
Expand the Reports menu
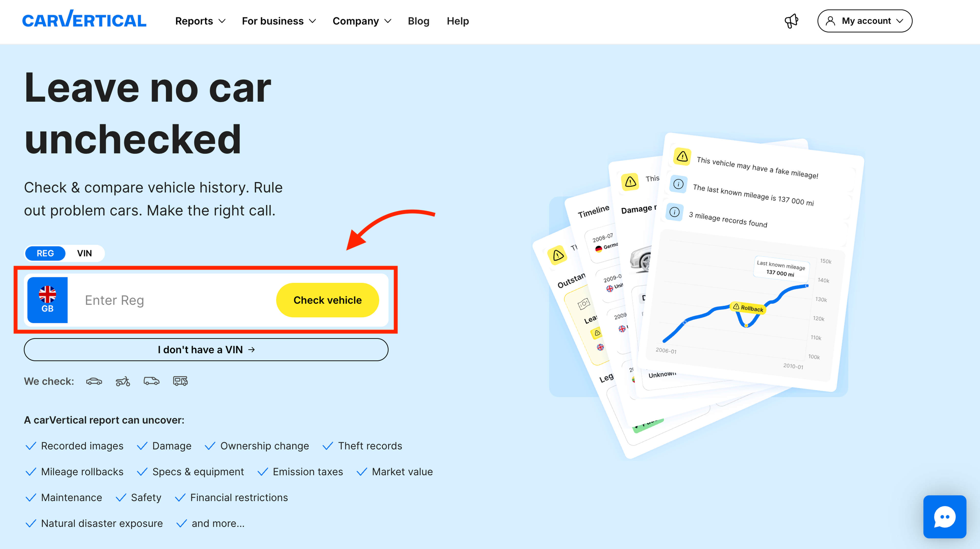point(201,21)
